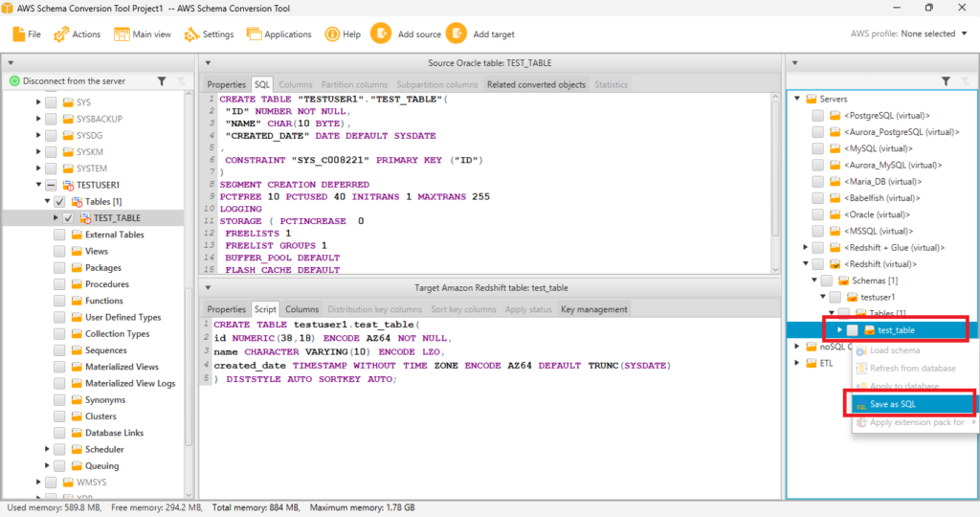
Task: Check the PostgreSQL (virtual) checkbox
Action: (818, 116)
